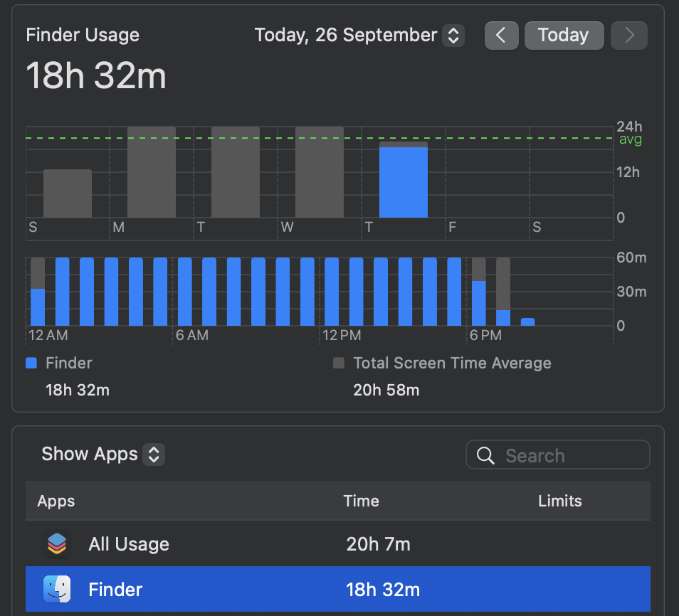The image size is (679, 616).
Task: Click the 20h 58m average value
Action: coord(386,390)
